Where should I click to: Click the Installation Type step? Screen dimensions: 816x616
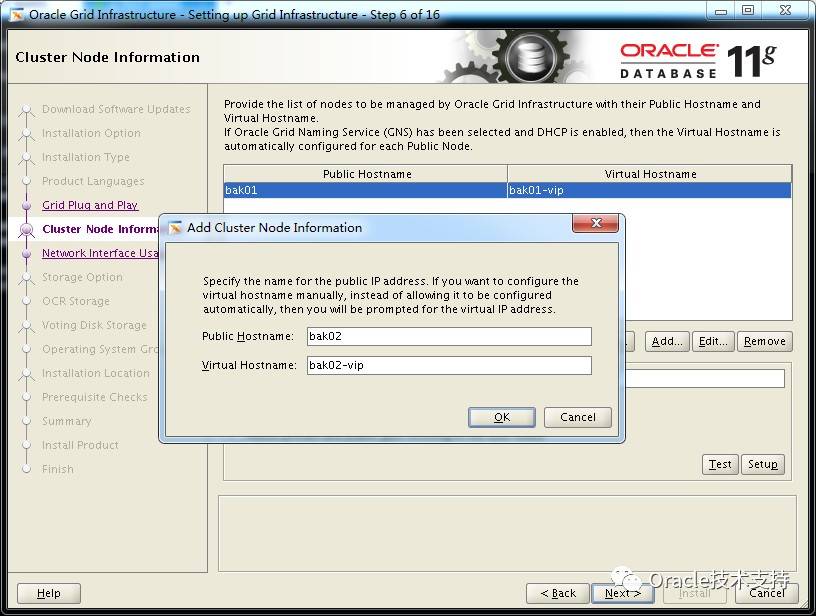pyautogui.click(x=86, y=157)
